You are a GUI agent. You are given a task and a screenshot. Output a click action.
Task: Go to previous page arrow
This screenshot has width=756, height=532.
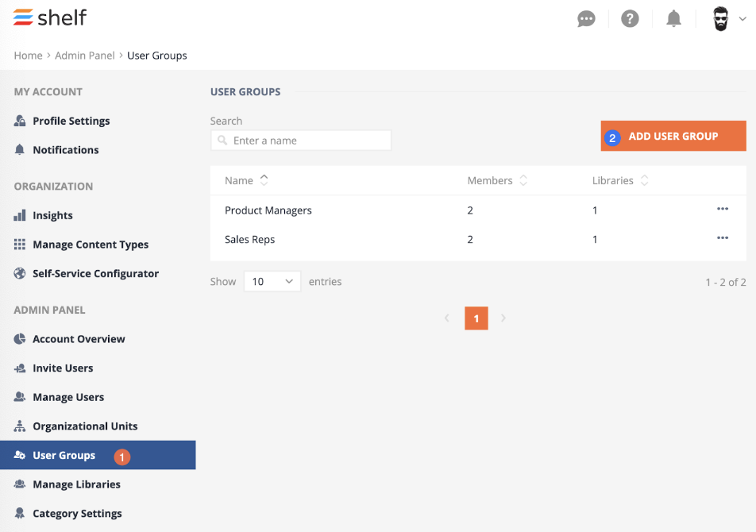[x=447, y=318]
